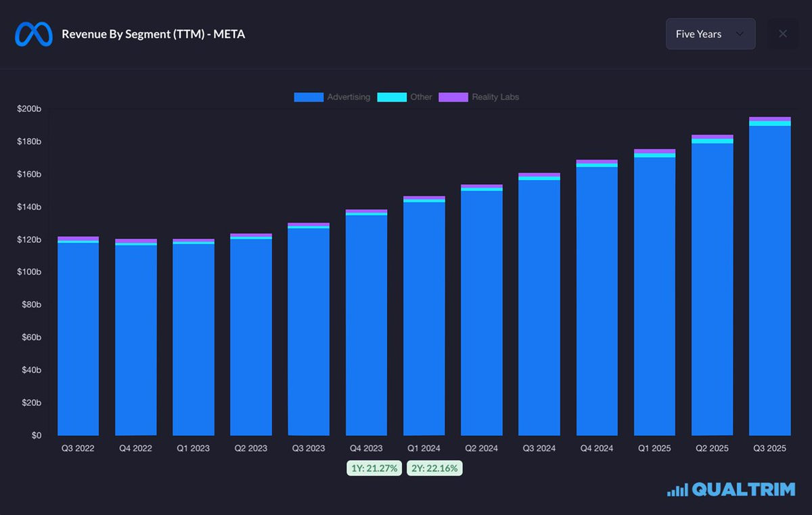Select the Q1 2024 revenue bar
Screen dimensions: 812x515
pos(424,315)
